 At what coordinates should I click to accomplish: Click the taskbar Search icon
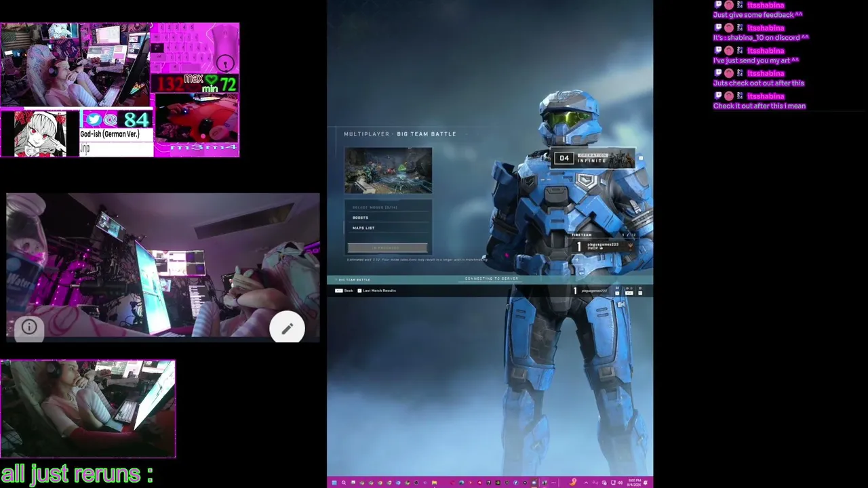point(343,483)
